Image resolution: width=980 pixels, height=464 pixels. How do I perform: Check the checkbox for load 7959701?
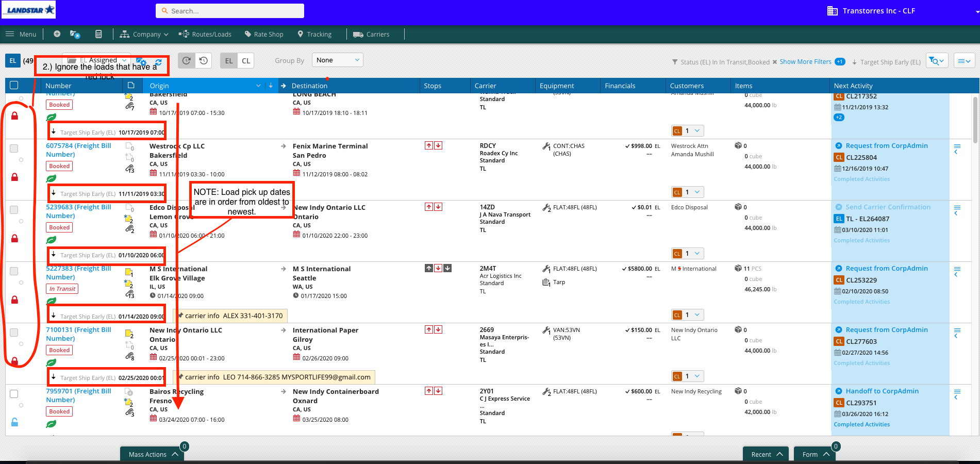[x=14, y=393]
